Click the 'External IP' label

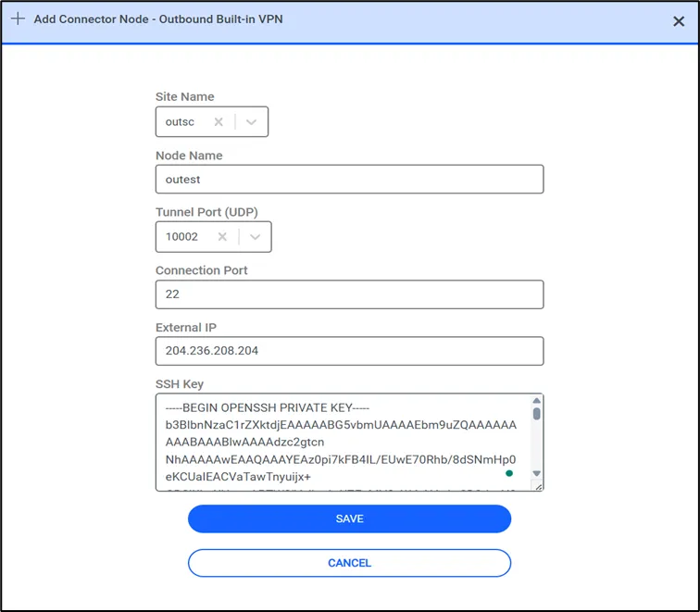pos(186,328)
